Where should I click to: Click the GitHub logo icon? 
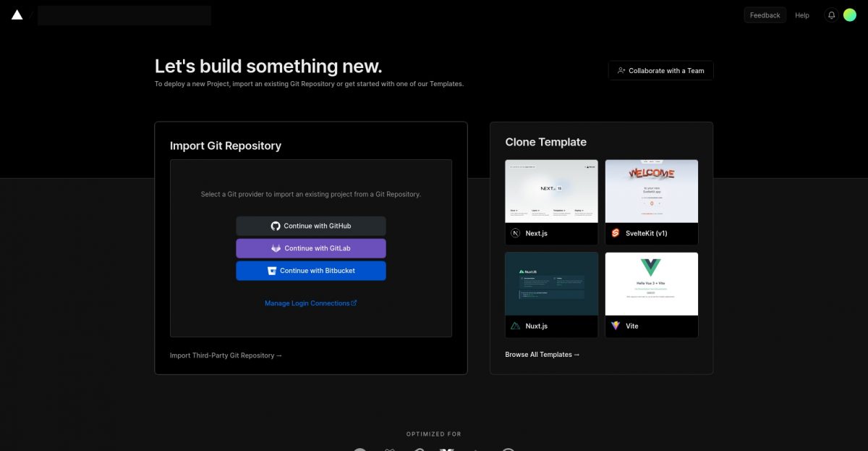(276, 226)
